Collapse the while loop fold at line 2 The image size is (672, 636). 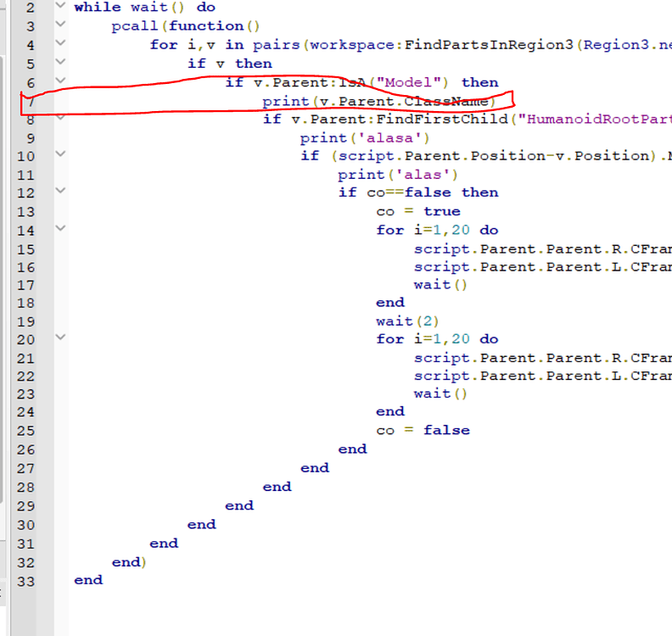pyautogui.click(x=61, y=5)
